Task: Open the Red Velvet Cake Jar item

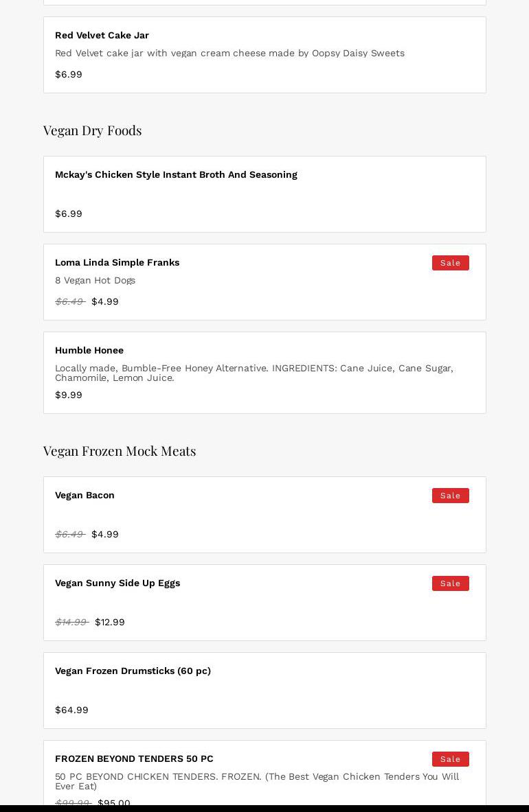Action: pyautogui.click(x=102, y=35)
